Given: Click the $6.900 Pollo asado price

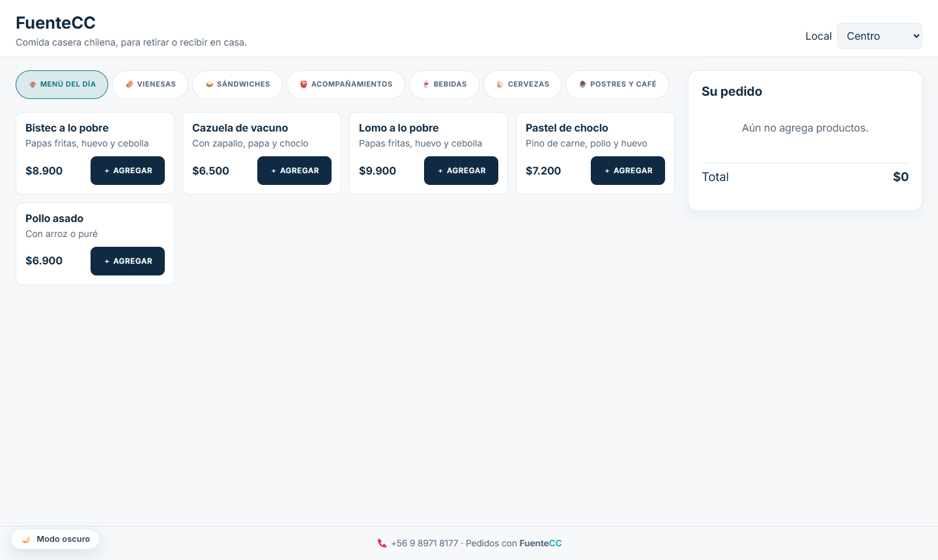Looking at the screenshot, I should [44, 260].
